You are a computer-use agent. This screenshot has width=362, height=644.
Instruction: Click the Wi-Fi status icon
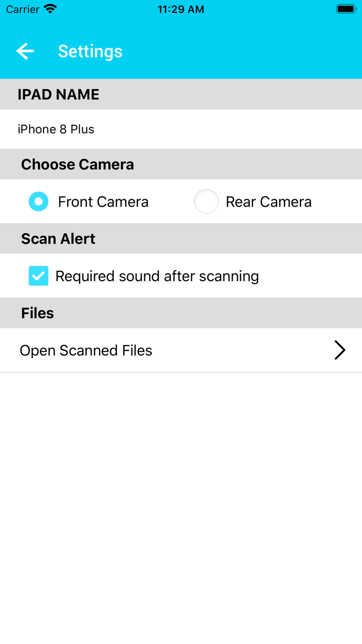50,9
